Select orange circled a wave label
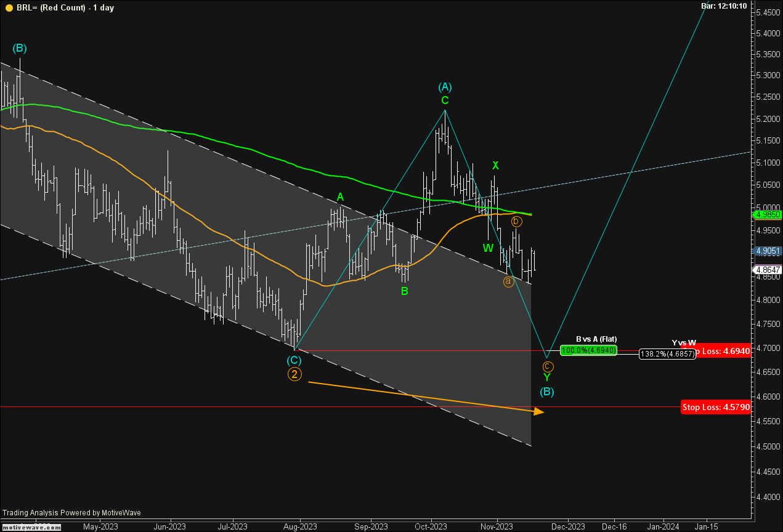The image size is (783, 532). [508, 281]
